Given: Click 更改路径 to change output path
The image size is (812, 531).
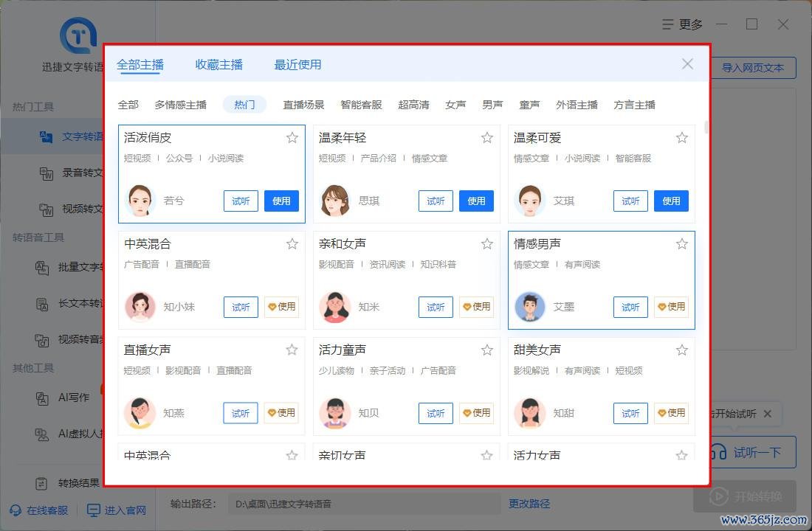Looking at the screenshot, I should [x=529, y=504].
